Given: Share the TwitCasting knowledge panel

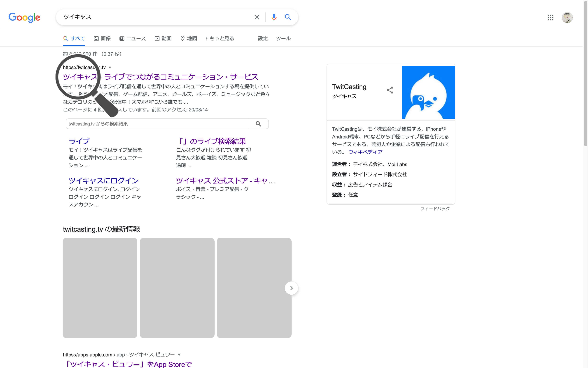Looking at the screenshot, I should [x=390, y=90].
